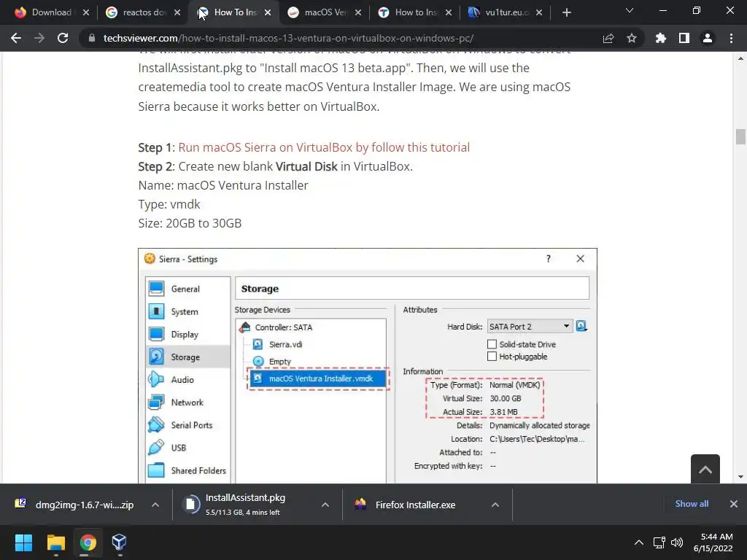Click the USB settings icon

pyautogui.click(x=156, y=448)
